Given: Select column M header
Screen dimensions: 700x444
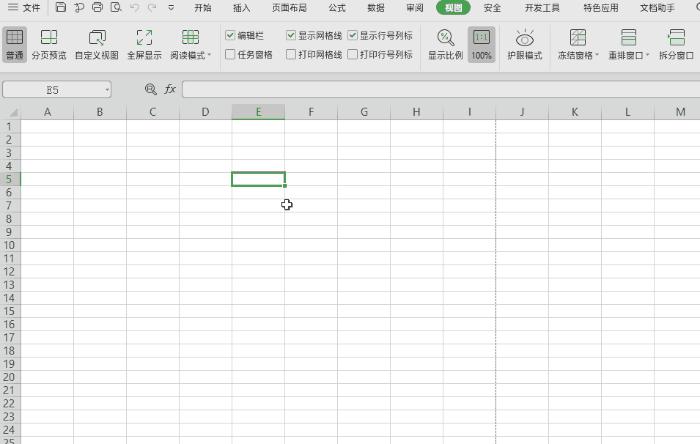Looking at the screenshot, I should point(678,112).
